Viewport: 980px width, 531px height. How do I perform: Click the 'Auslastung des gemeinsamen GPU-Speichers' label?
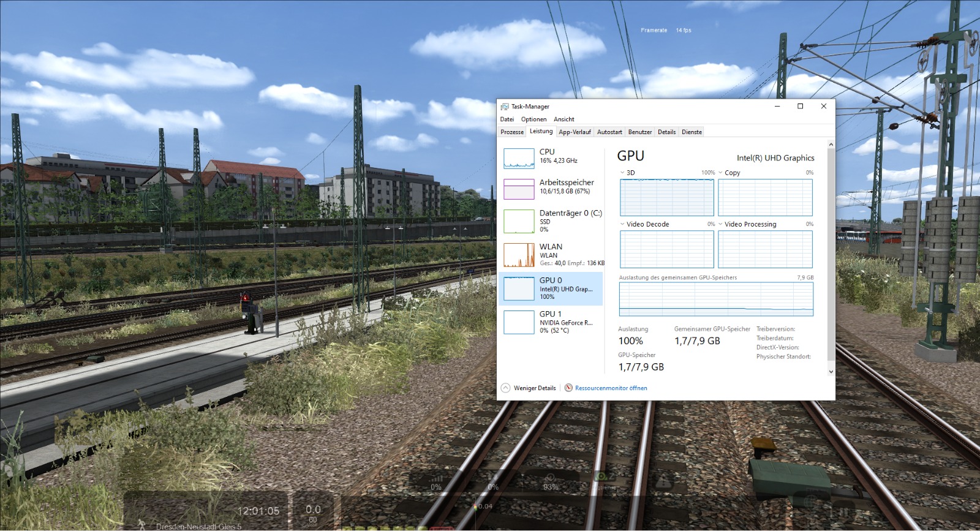(678, 277)
